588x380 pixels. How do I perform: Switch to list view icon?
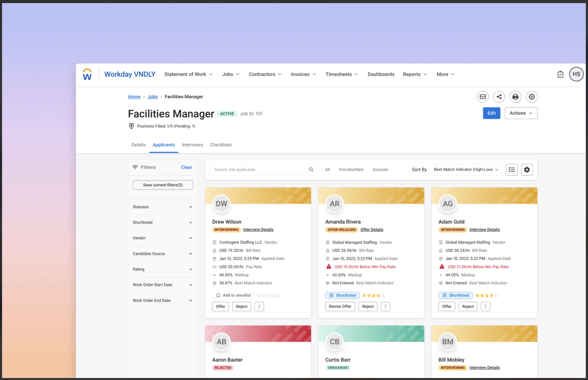[511, 170]
